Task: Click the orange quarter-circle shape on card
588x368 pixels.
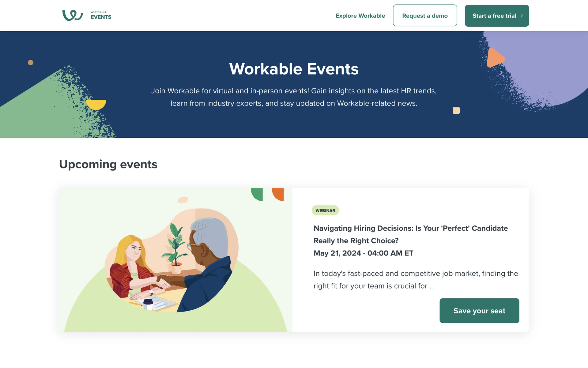Action: 279,193
